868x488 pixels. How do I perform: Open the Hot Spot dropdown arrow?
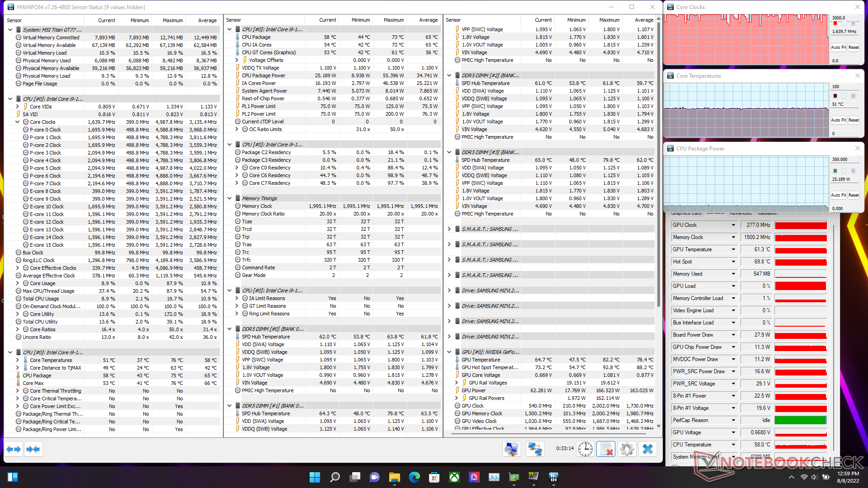click(733, 262)
